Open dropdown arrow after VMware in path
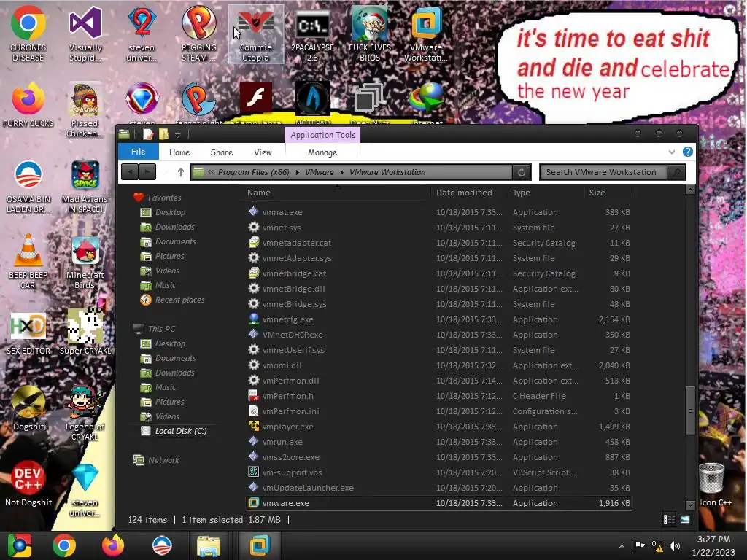Viewport: 747px width, 560px height. click(x=341, y=172)
